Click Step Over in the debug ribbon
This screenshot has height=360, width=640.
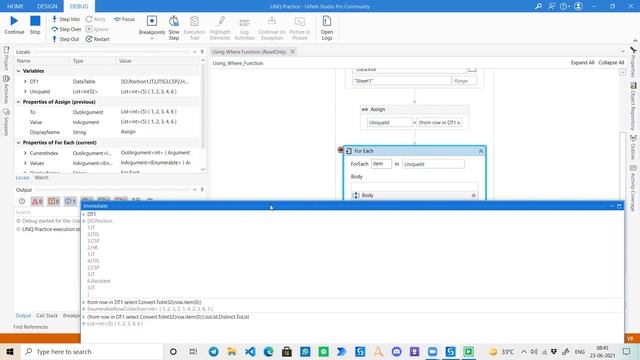click(67, 29)
